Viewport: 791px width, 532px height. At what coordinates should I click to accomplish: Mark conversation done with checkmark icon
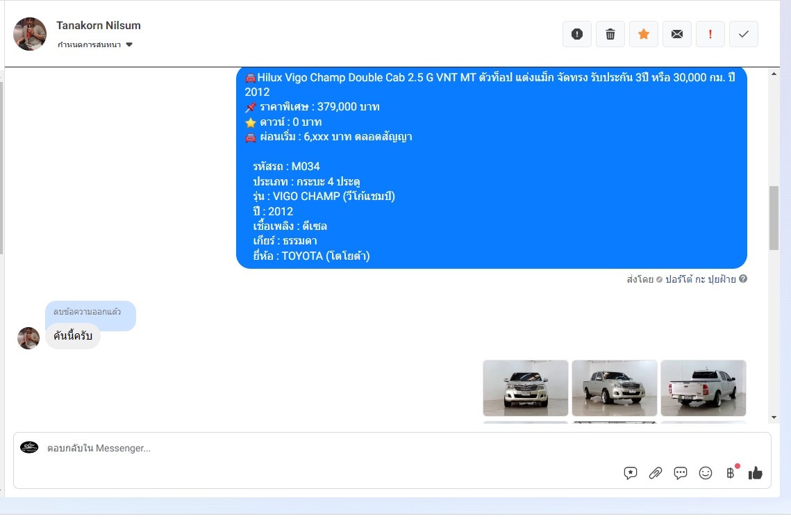[743, 34]
